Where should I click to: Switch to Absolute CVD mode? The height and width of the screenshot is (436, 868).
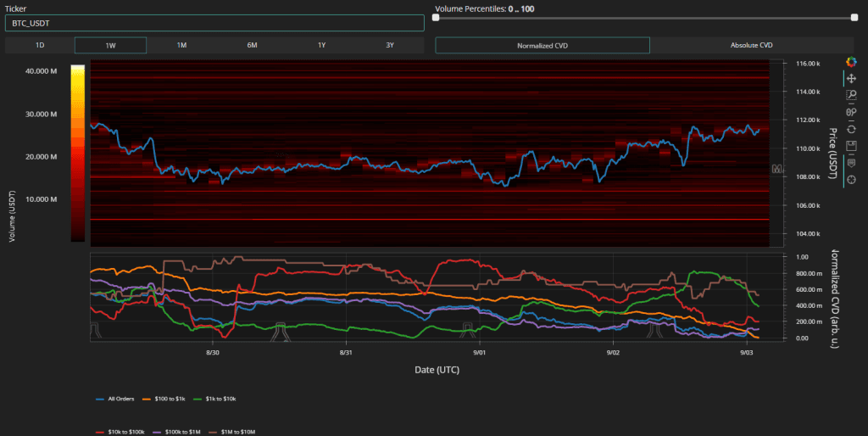click(x=752, y=45)
